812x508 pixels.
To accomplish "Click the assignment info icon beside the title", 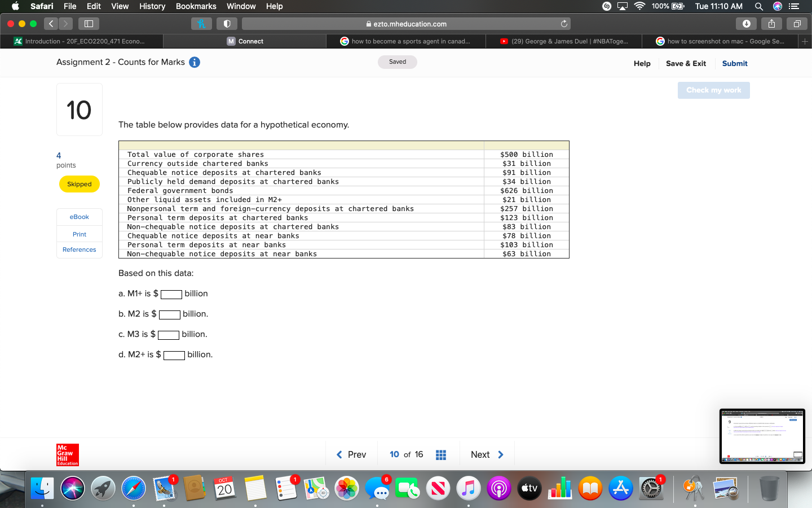I will (x=195, y=62).
